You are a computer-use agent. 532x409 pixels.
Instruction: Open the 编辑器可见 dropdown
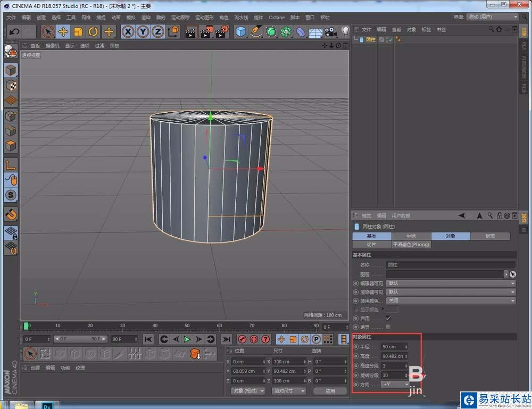coord(451,283)
